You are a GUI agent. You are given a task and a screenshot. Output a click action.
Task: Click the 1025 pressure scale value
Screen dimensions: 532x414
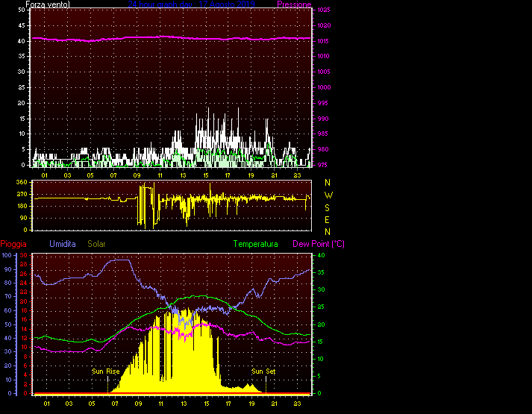322,10
